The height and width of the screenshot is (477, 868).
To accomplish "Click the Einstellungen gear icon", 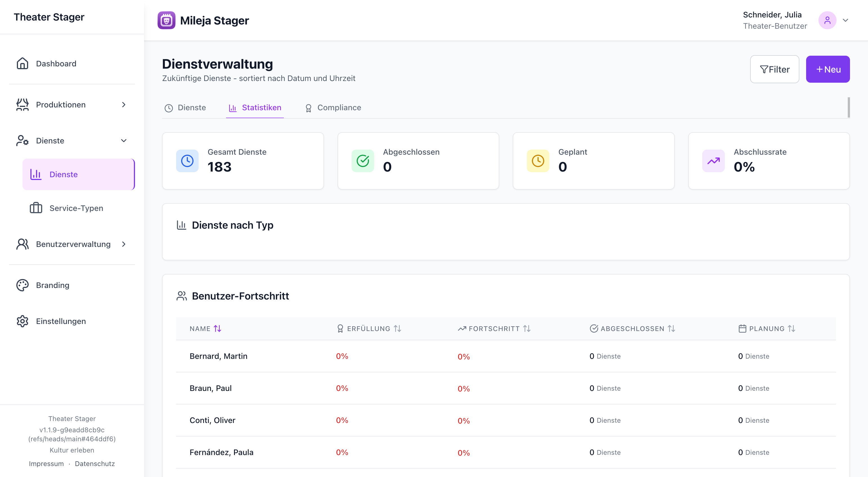I will click(22, 321).
